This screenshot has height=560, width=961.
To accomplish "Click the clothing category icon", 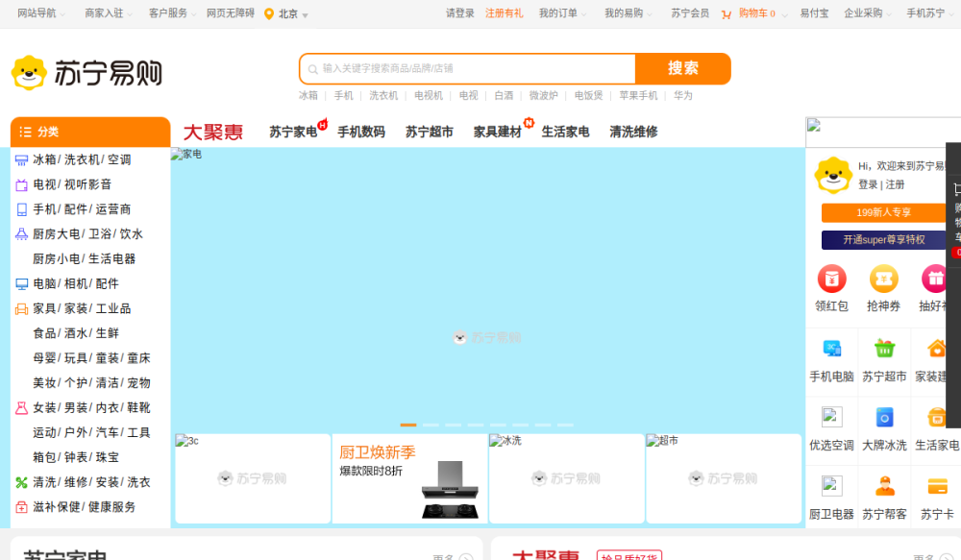I will click(x=21, y=408).
